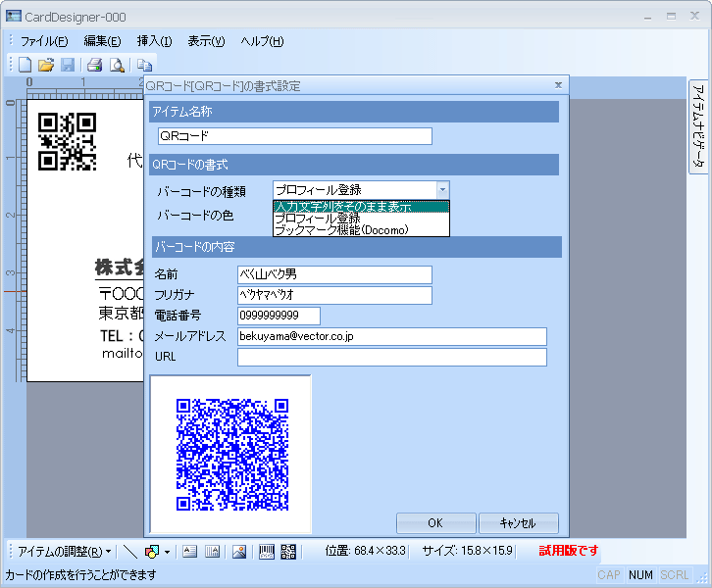Click the 名前 input field
Screen dimensions: 712x588
[334, 274]
